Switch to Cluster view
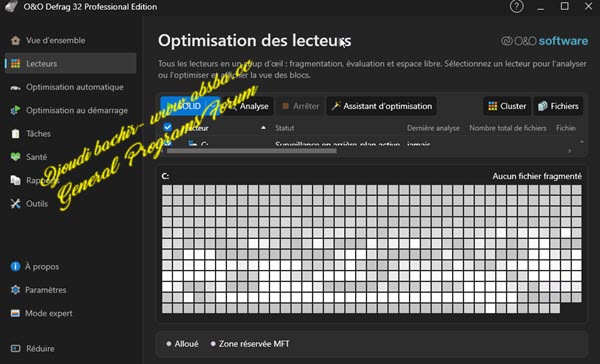600x364 pixels. [507, 106]
